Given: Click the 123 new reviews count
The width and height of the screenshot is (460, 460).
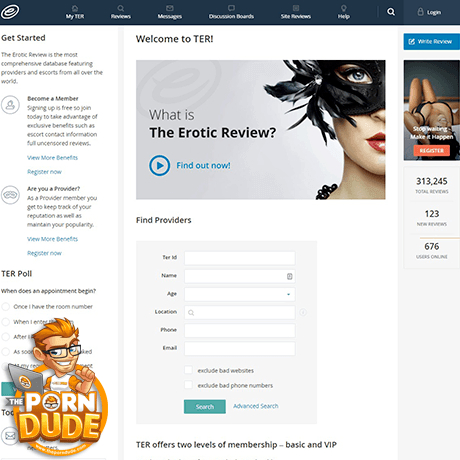Looking at the screenshot, I should [432, 214].
